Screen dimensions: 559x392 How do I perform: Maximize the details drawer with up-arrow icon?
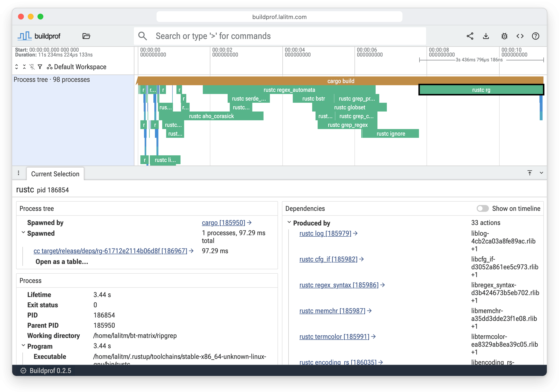530,173
